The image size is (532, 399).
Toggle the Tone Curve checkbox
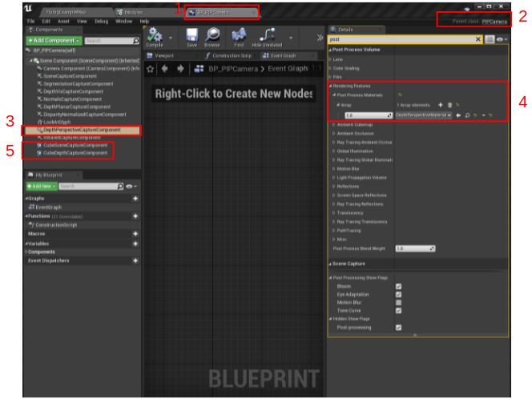(x=399, y=310)
